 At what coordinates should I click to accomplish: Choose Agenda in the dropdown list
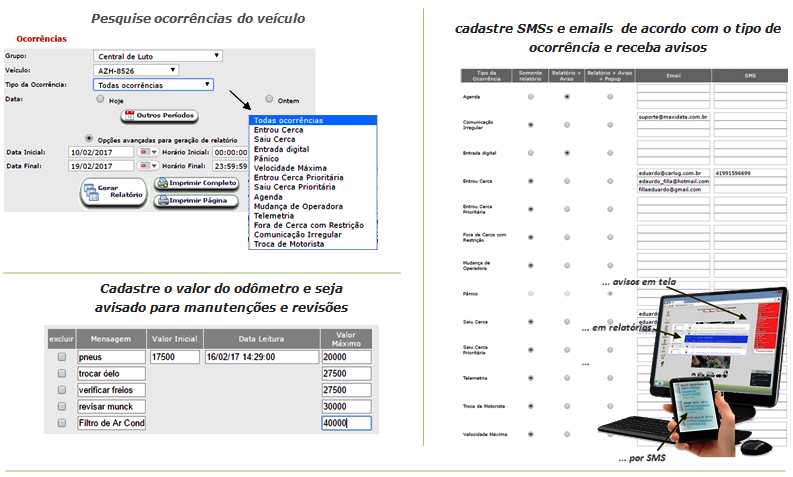[313, 197]
